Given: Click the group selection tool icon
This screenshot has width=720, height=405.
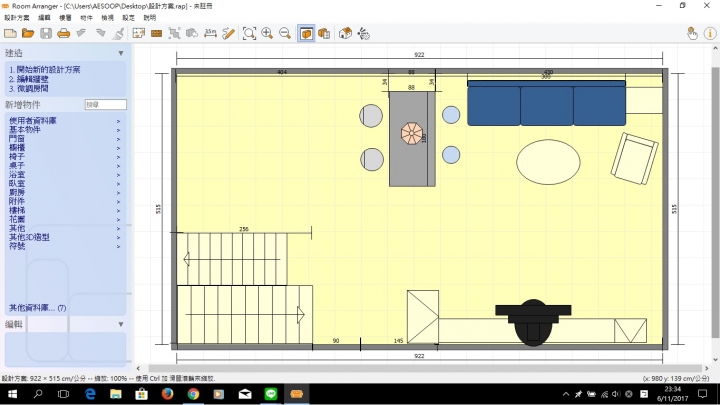Looking at the screenshot, I should click(x=174, y=34).
